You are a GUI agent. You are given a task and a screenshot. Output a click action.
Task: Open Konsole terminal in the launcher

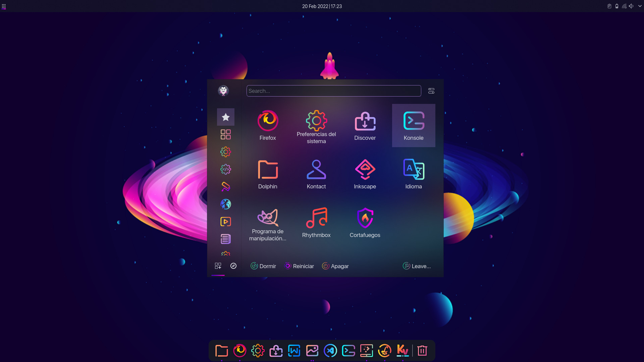(414, 125)
